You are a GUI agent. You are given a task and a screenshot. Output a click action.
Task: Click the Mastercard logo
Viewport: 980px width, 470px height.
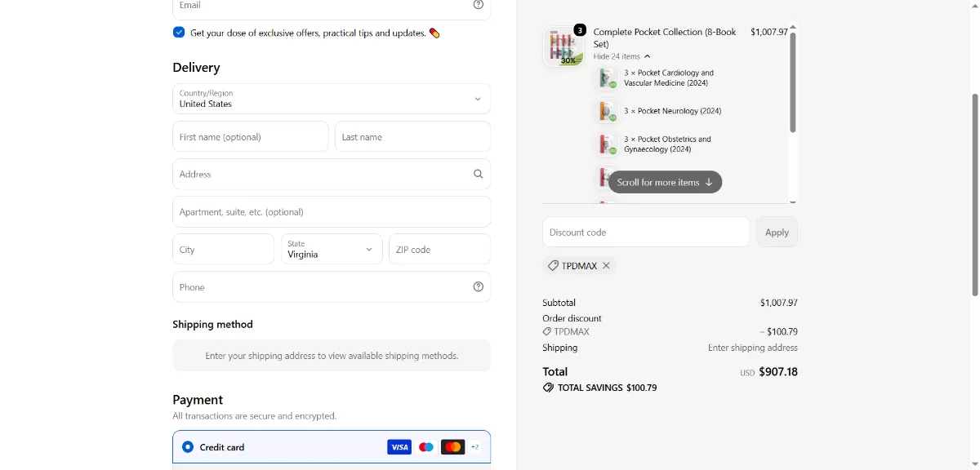click(x=452, y=447)
